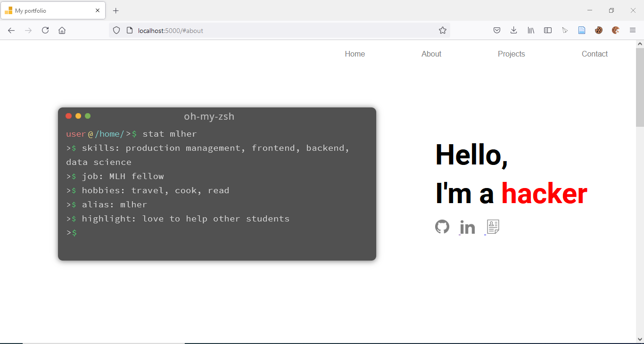The height and width of the screenshot is (344, 644).
Task: Click the brown cookie extension icon
Action: click(599, 30)
